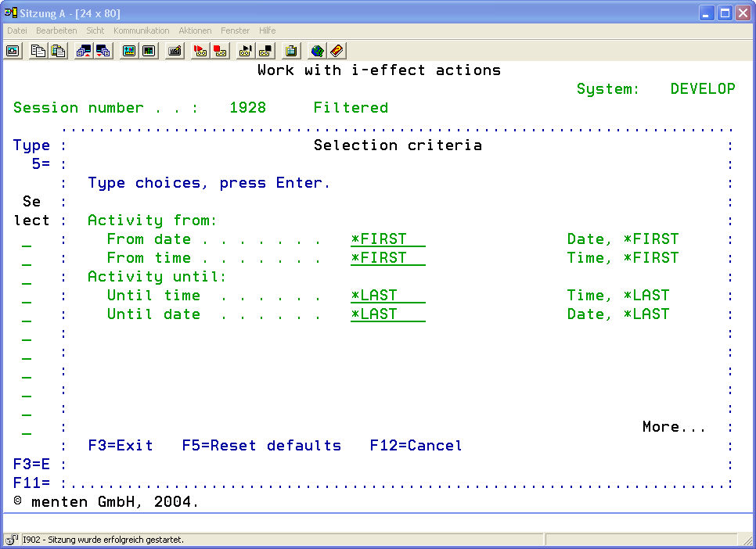Click the Print Screen toolbar icon
The height and width of the screenshot is (549, 756).
click(x=13, y=51)
